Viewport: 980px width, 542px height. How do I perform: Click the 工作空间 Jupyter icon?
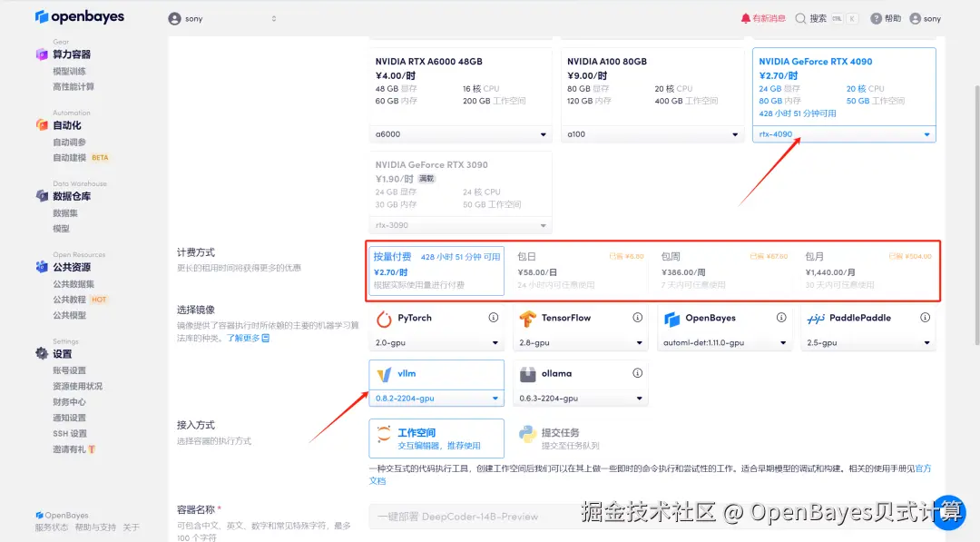coord(384,433)
